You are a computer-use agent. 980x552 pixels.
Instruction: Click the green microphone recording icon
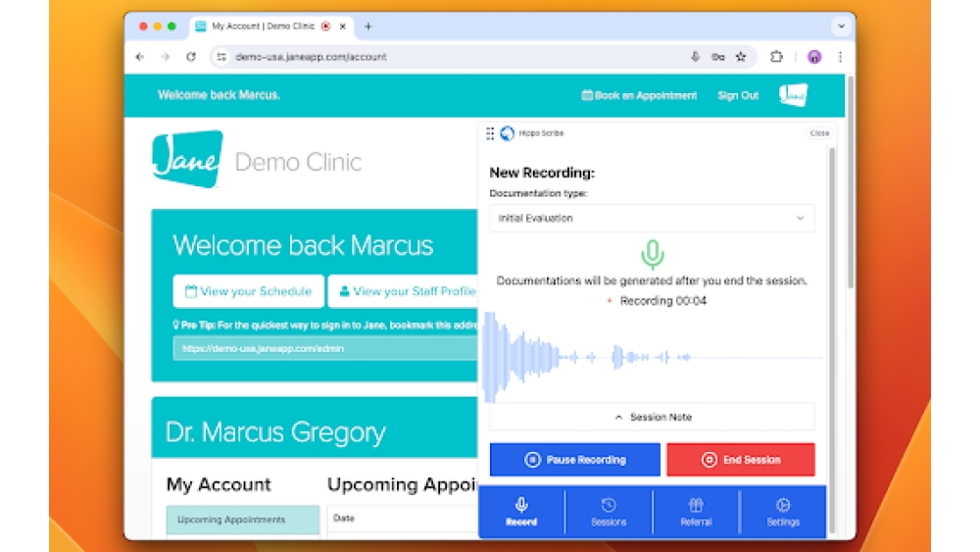click(652, 254)
